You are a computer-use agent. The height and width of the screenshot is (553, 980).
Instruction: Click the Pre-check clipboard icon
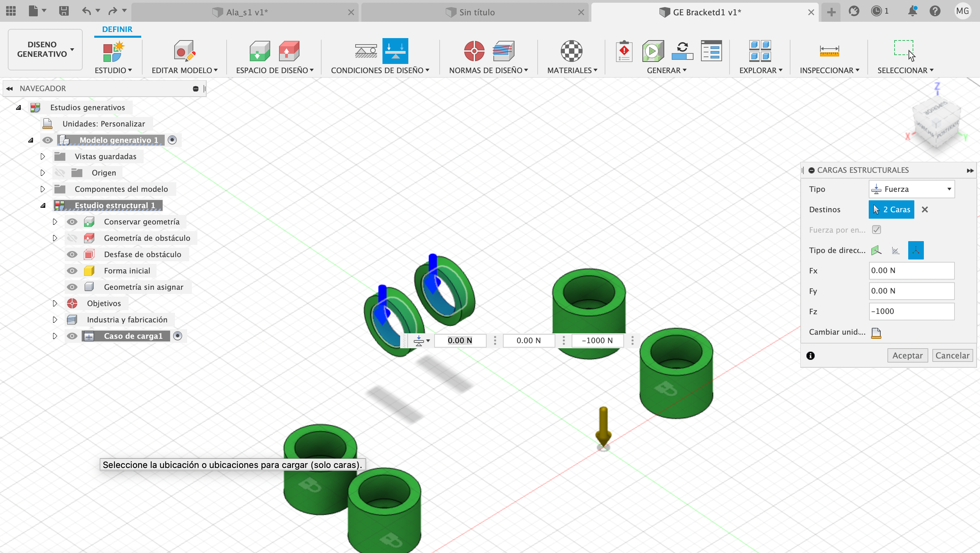624,51
